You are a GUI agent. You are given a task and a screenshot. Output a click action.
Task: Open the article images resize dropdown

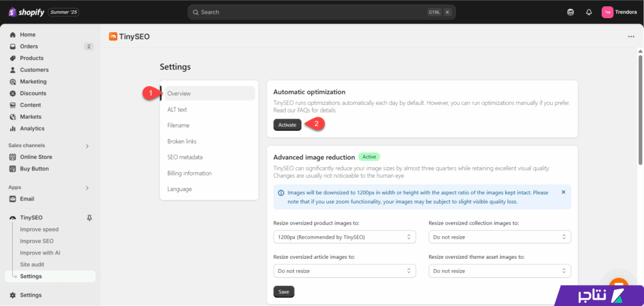coord(345,271)
